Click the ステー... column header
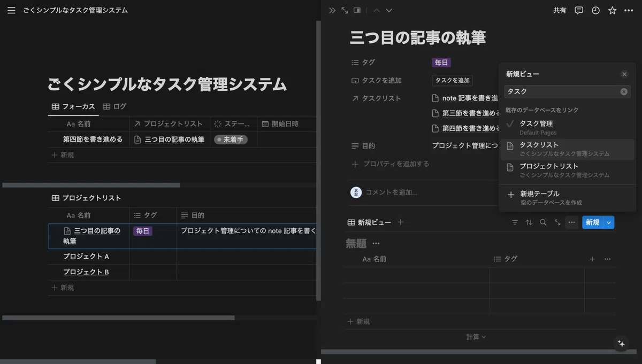Screen dimensions: 642x364 [x=233, y=124]
